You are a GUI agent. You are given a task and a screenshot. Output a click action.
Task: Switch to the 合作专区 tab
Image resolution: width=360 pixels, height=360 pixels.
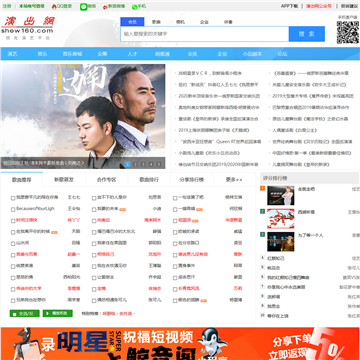[x=107, y=180]
